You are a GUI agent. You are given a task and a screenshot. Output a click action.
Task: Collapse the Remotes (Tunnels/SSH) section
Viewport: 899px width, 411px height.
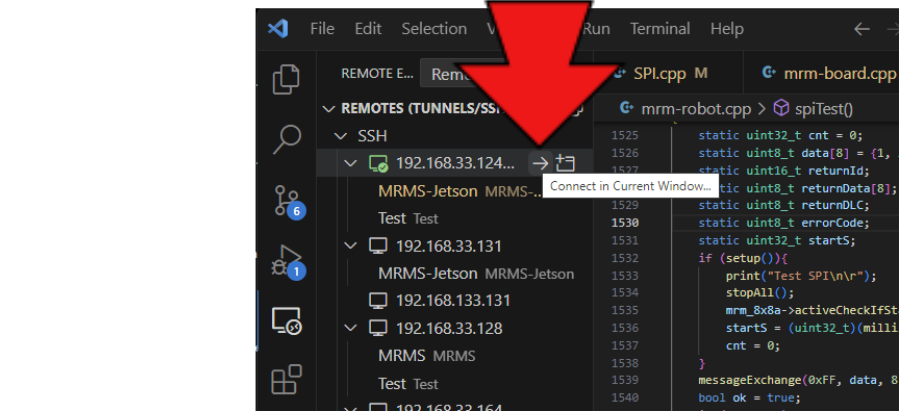click(x=329, y=108)
